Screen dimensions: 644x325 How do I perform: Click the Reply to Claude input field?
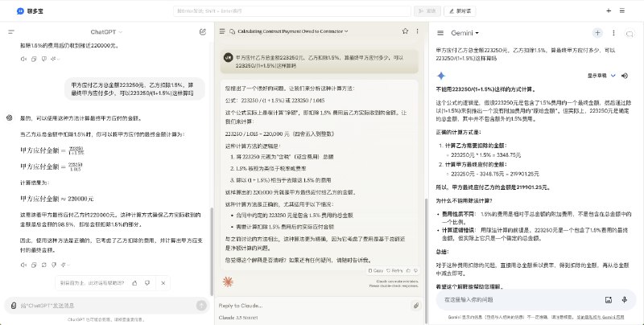313,306
